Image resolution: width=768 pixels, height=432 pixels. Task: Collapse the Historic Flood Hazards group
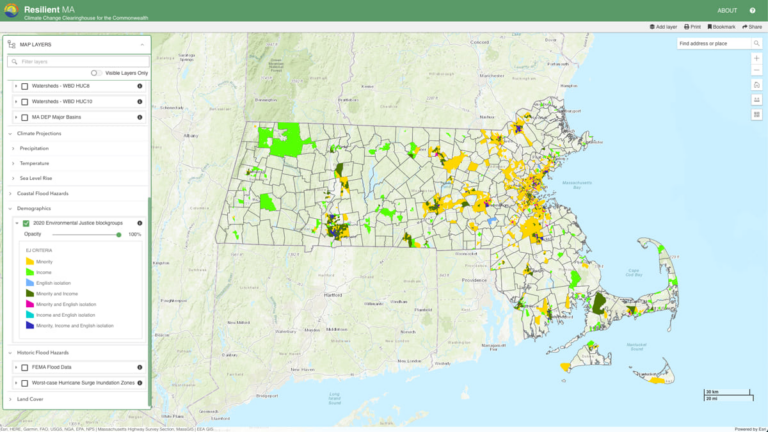pos(10,353)
